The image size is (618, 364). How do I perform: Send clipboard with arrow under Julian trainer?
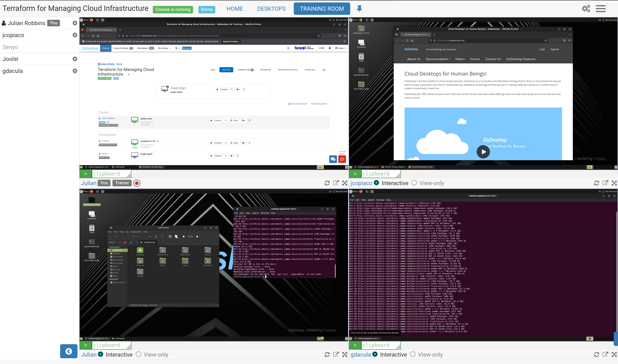(x=86, y=174)
